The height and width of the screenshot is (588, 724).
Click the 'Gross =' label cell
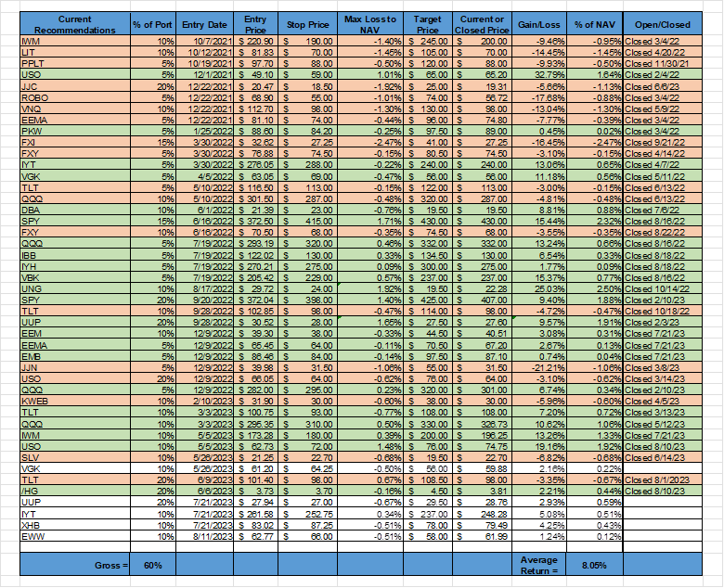click(x=75, y=565)
